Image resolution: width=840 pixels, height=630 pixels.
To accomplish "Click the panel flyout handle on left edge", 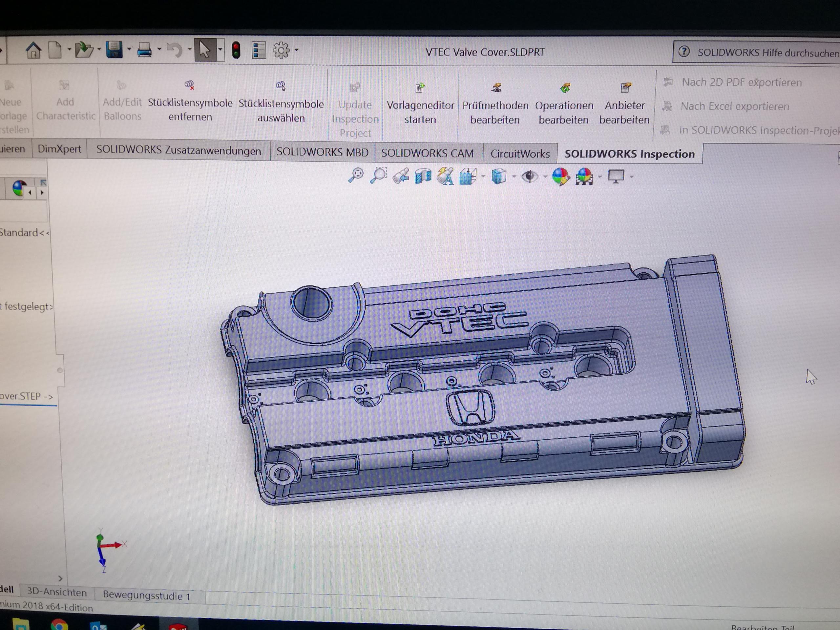I will tap(60, 370).
